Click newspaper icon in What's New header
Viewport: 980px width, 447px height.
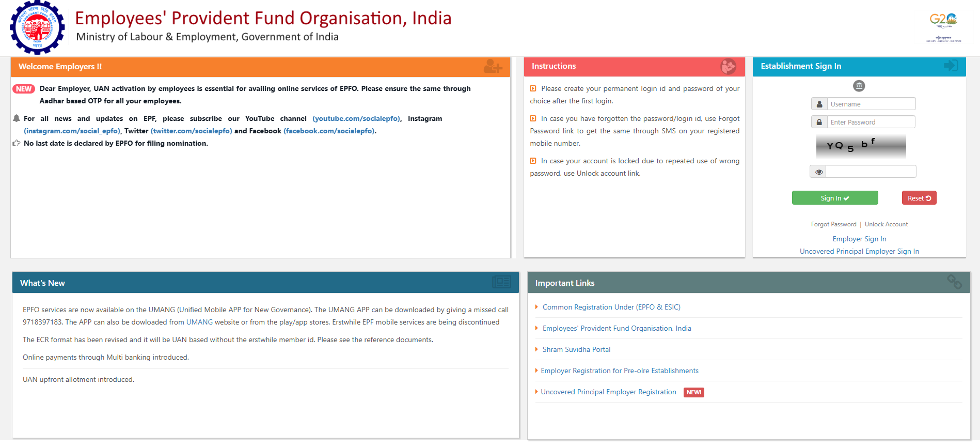click(501, 282)
